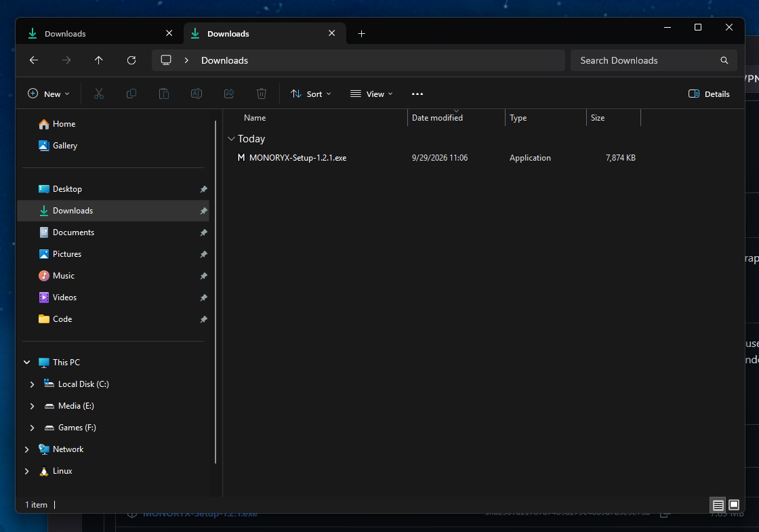
Task: Switch to details list view icon
Action: click(x=718, y=505)
